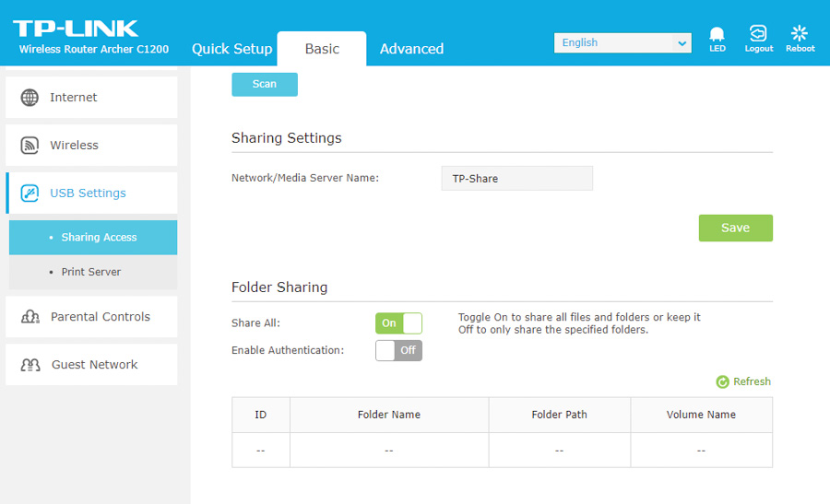Click the Wireless Router Archer C1200 text
830x504 pixels.
coord(94,49)
